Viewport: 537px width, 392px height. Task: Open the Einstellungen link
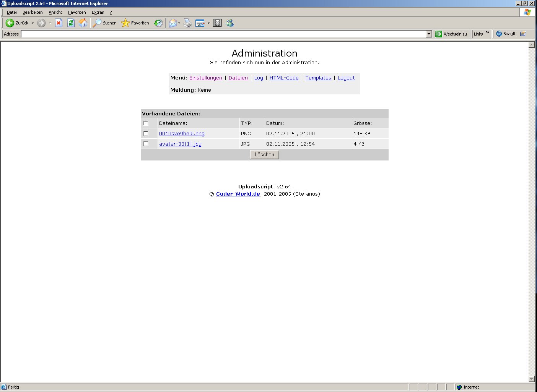tap(205, 78)
